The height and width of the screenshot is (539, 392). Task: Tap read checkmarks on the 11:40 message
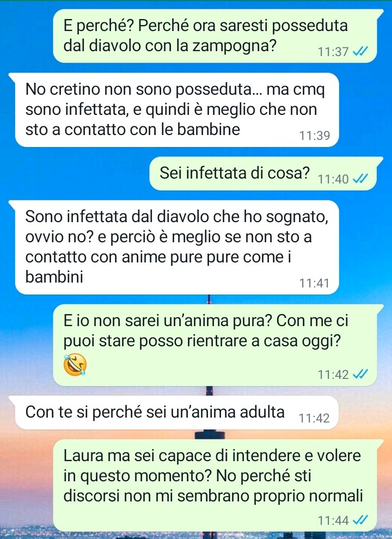click(x=361, y=179)
